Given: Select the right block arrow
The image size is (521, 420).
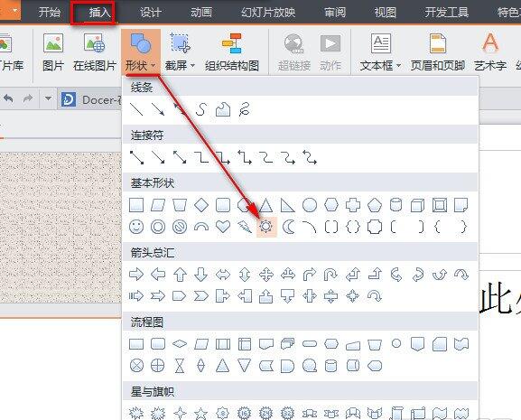Looking at the screenshot, I should point(136,275).
